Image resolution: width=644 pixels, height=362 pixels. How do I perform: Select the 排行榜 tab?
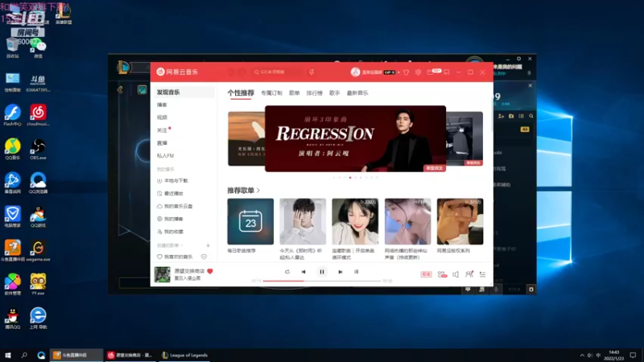(314, 93)
